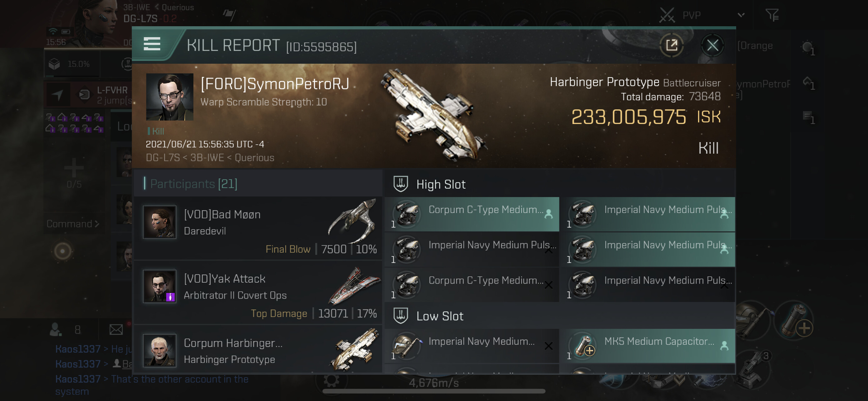868x401 pixels.
Task: Click the add fleet member plus icon
Action: pos(74,168)
